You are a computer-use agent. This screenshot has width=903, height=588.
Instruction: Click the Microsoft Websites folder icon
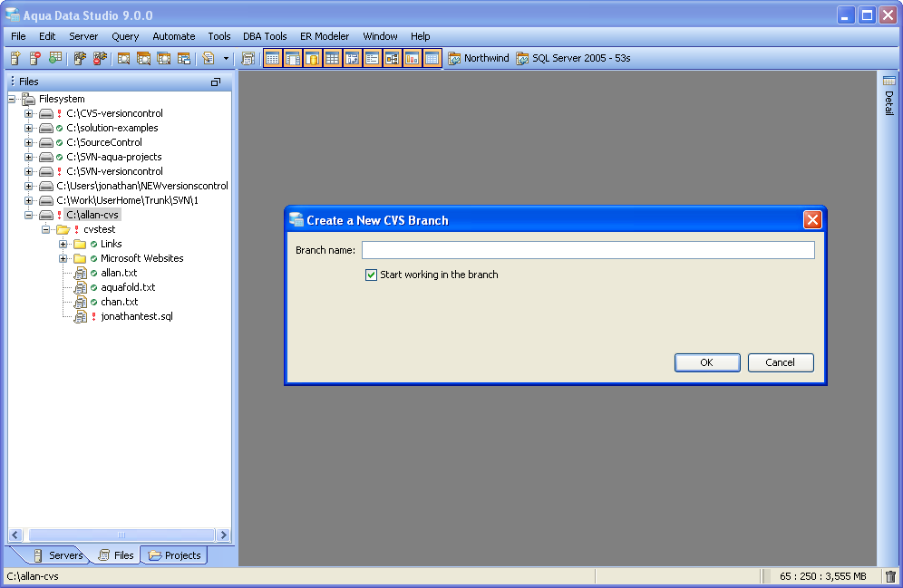pos(80,258)
